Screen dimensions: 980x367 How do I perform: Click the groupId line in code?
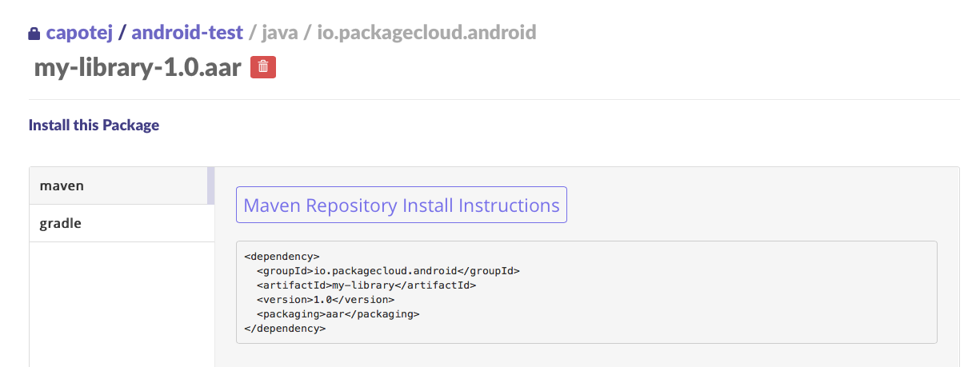coord(389,270)
